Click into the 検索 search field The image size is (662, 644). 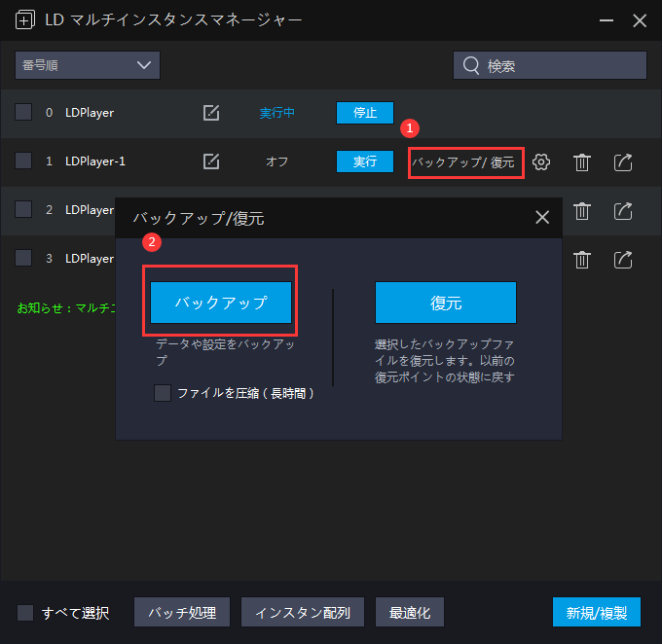(550, 65)
